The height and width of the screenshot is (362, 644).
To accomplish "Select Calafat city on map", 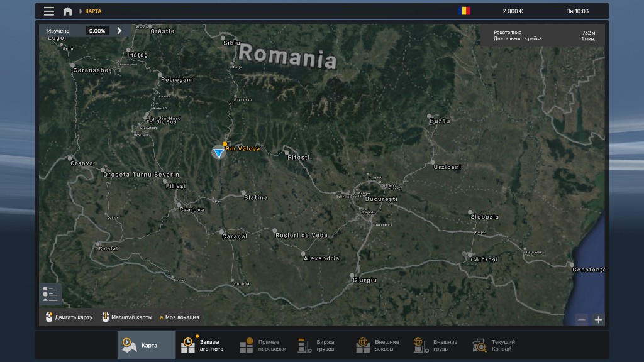I will coord(108,248).
